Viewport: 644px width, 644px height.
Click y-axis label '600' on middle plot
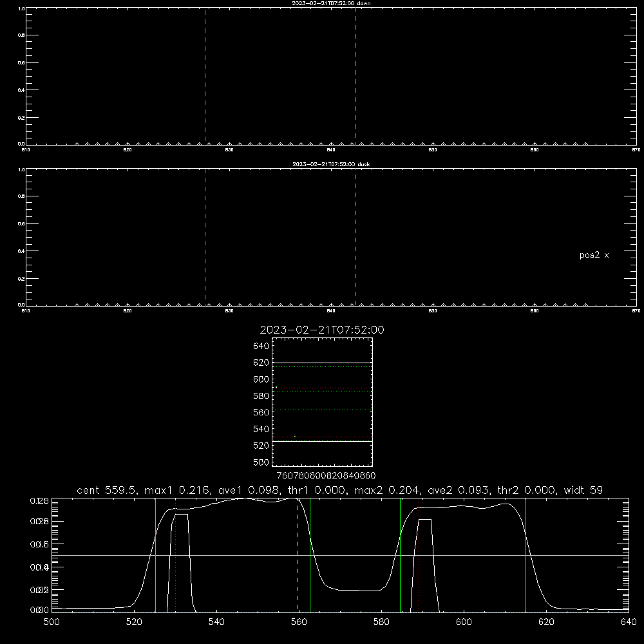[261, 379]
